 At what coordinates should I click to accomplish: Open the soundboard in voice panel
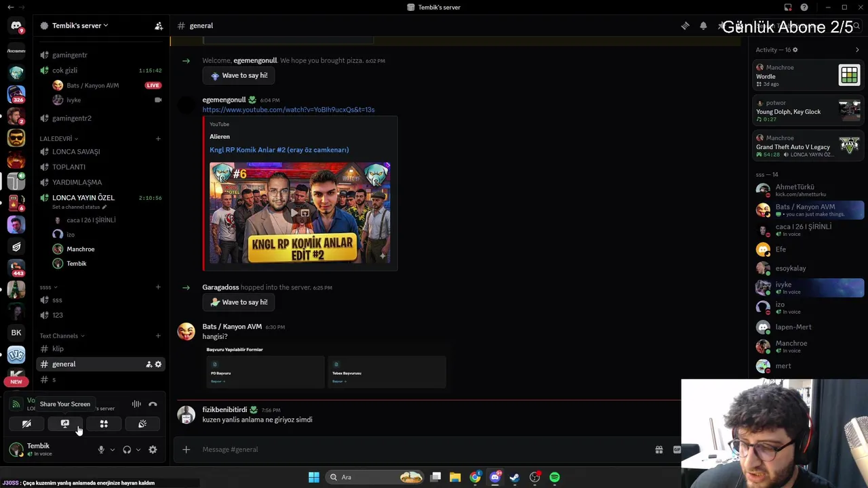[x=142, y=424]
